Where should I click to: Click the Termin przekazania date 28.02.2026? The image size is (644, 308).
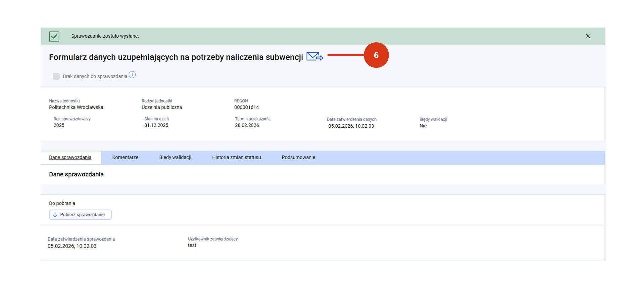[x=247, y=125]
